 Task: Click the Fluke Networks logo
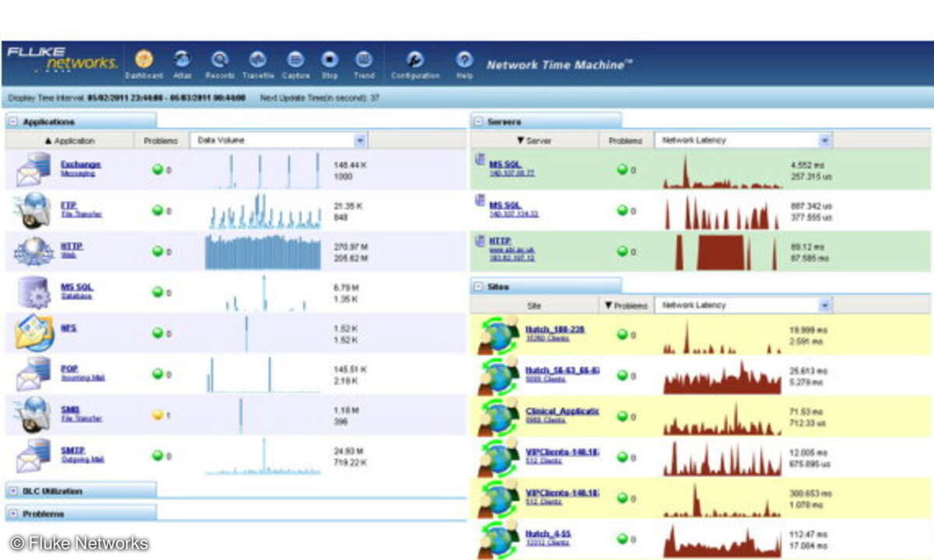[x=61, y=59]
